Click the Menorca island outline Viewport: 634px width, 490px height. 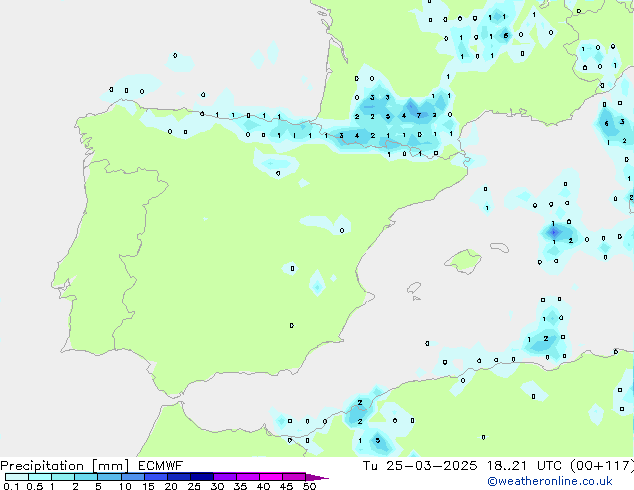click(x=500, y=247)
